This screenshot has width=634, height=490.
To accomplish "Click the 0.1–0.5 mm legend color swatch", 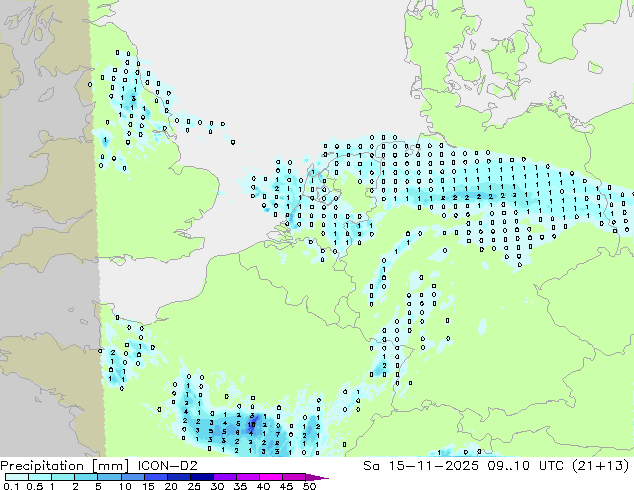I will [x=17, y=477].
